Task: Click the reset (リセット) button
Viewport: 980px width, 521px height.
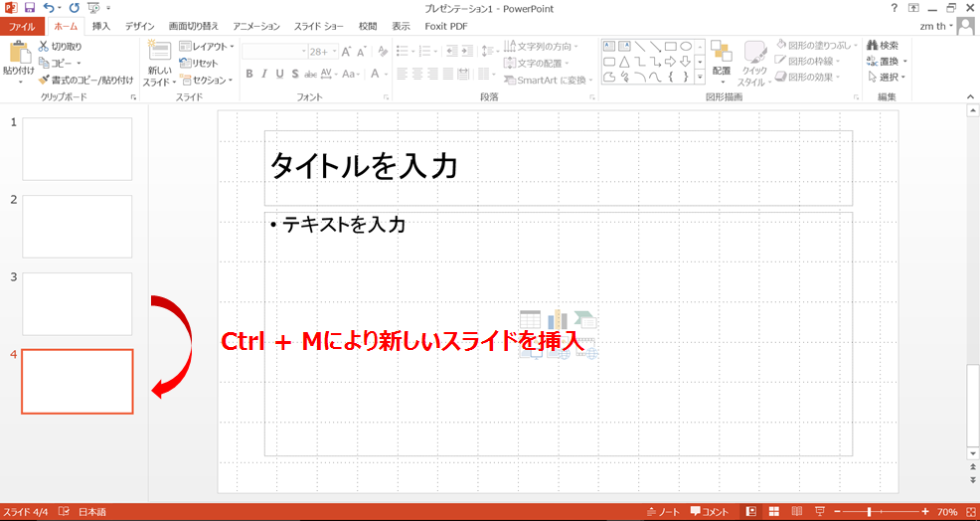Action: pos(199,63)
